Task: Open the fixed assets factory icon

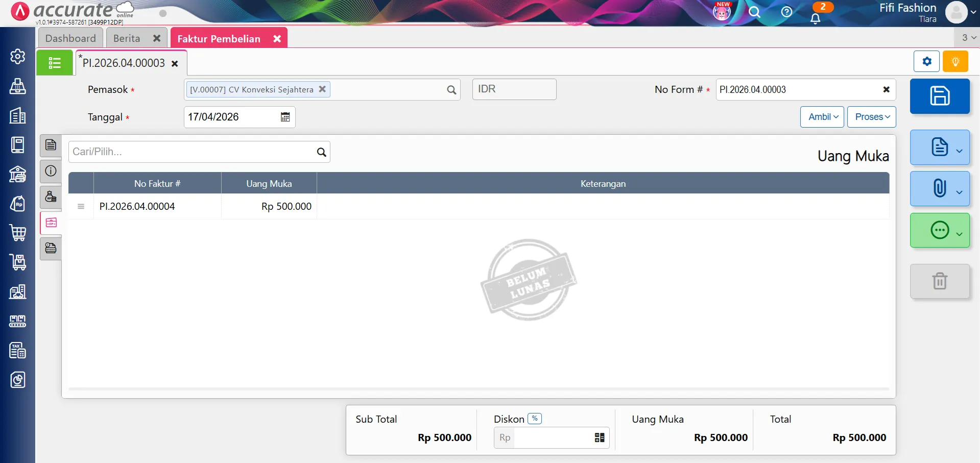Action: coord(18,291)
